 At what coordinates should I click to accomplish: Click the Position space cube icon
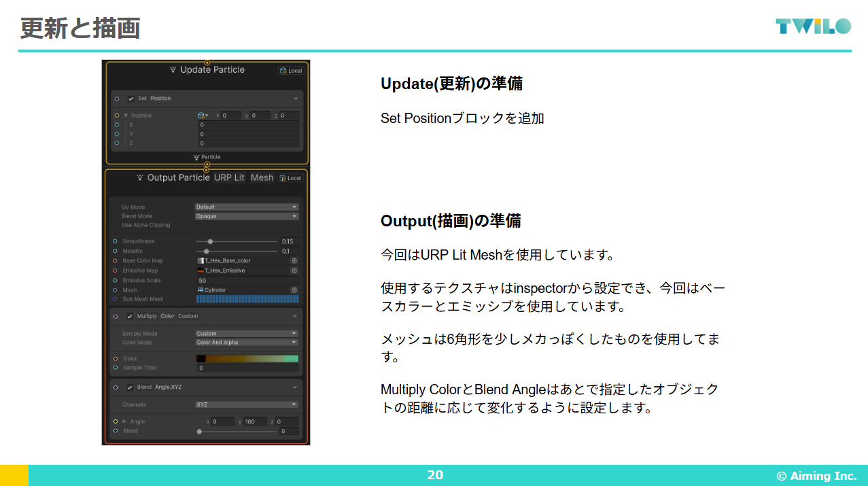pos(202,116)
